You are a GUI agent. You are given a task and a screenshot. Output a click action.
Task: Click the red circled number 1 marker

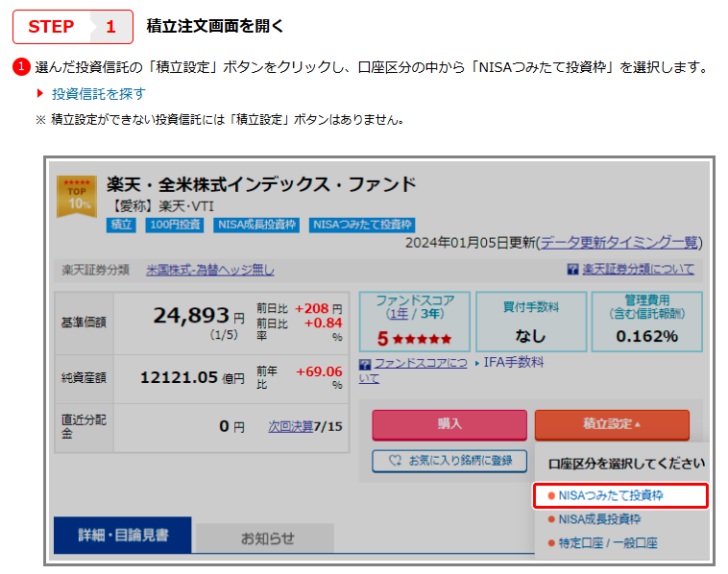tap(21, 68)
